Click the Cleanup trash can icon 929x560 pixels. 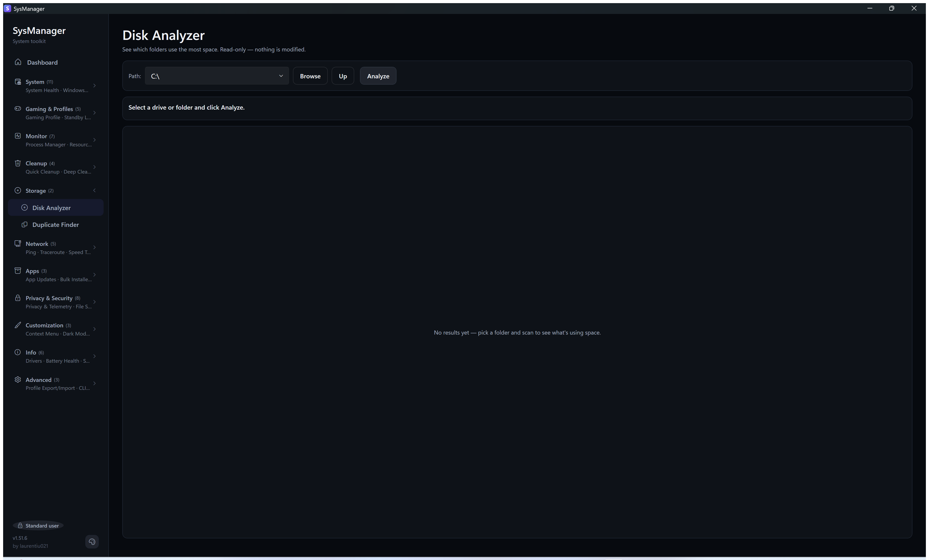click(18, 163)
